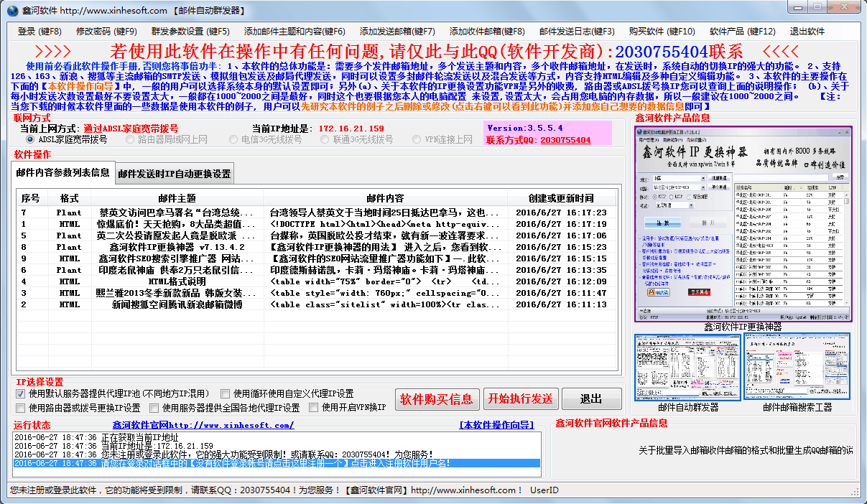Select the VPN连接上网 radio option
Screen dimensions: 867x504
click(x=417, y=138)
